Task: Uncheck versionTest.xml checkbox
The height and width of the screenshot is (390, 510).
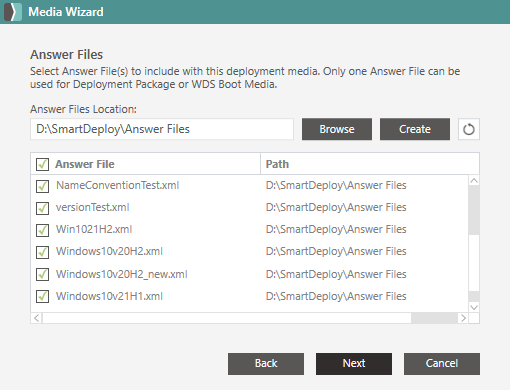Action: coord(42,208)
